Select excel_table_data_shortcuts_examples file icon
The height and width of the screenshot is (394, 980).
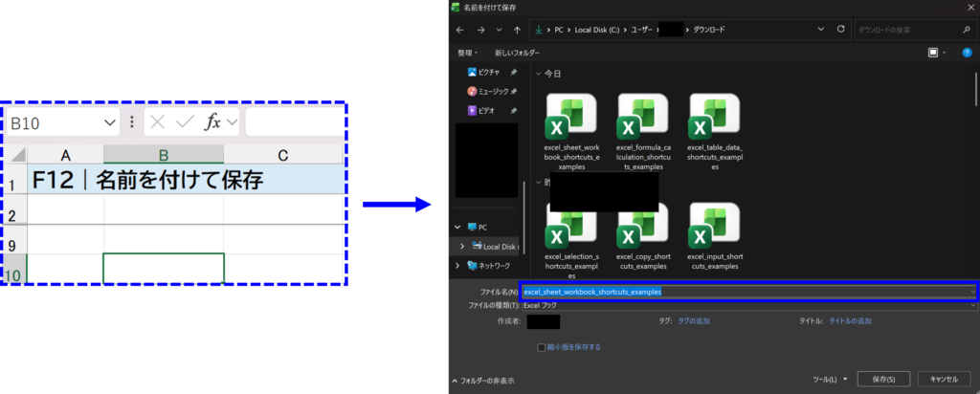(x=714, y=117)
